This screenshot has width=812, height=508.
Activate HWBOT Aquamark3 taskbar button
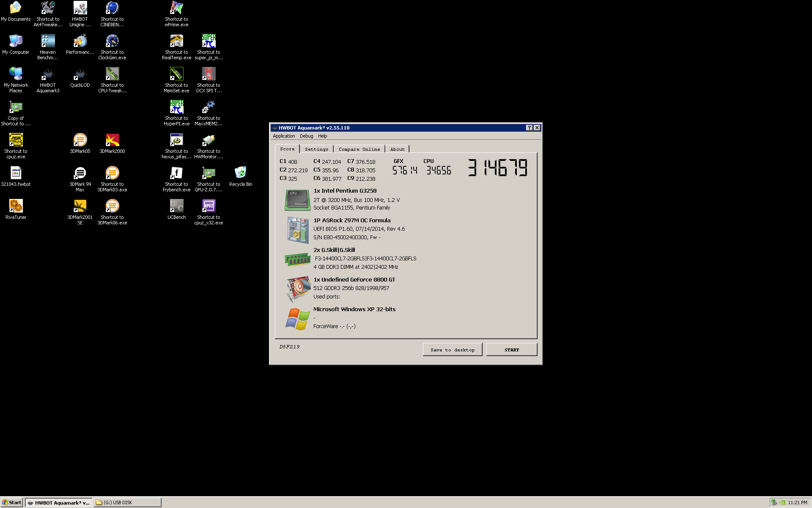pos(58,502)
